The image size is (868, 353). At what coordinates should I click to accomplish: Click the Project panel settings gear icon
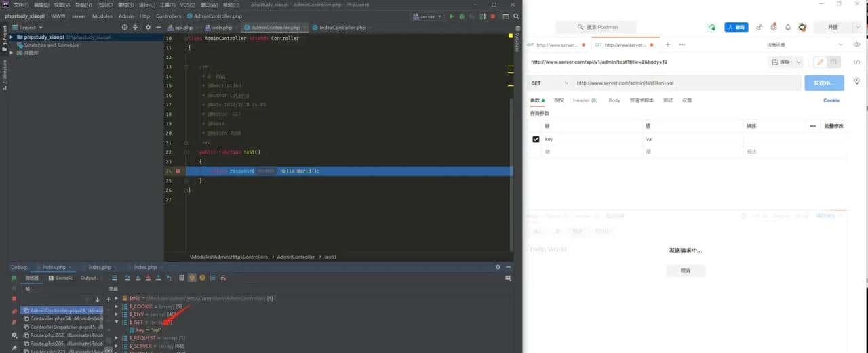tap(149, 27)
